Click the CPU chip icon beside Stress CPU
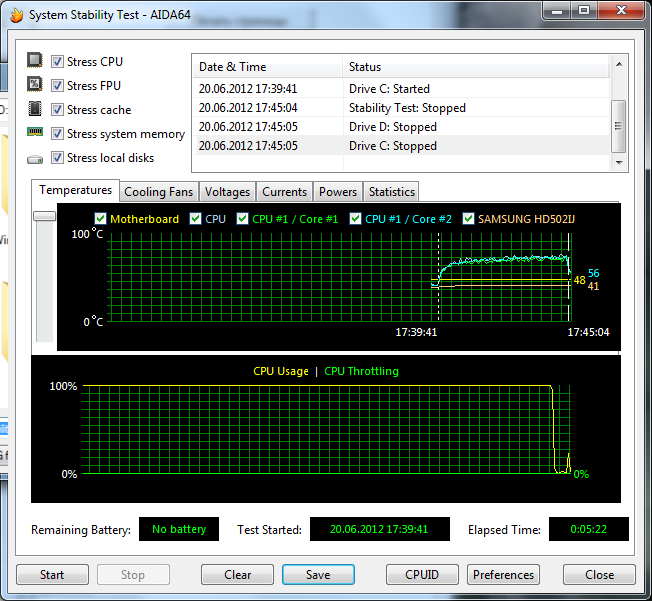The height and width of the screenshot is (601, 652). pos(35,60)
